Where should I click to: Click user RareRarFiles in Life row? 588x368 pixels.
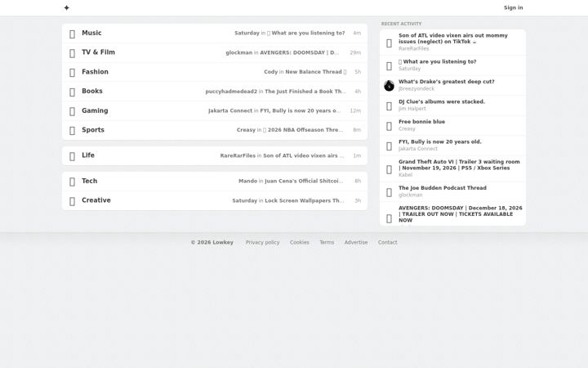click(238, 155)
